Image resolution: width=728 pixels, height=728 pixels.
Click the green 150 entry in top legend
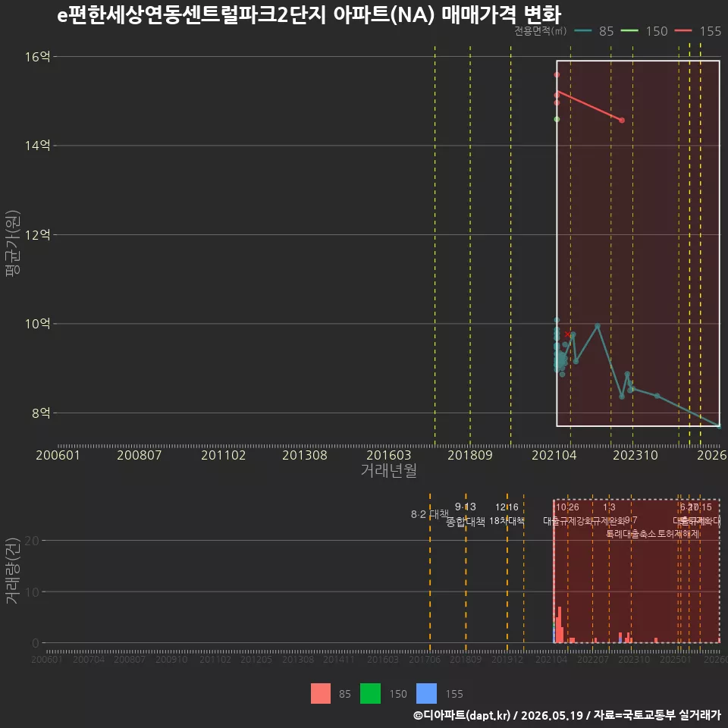[x=644, y=31]
